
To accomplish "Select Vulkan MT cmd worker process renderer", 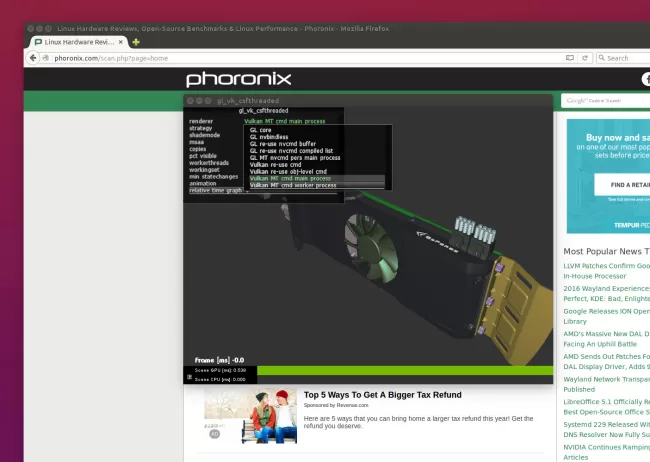I will click(x=317, y=185).
